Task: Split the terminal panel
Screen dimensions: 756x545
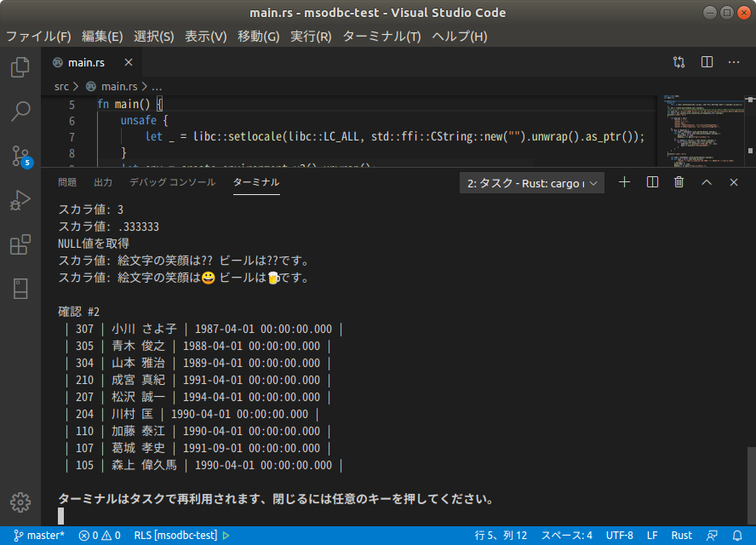Action: tap(652, 182)
